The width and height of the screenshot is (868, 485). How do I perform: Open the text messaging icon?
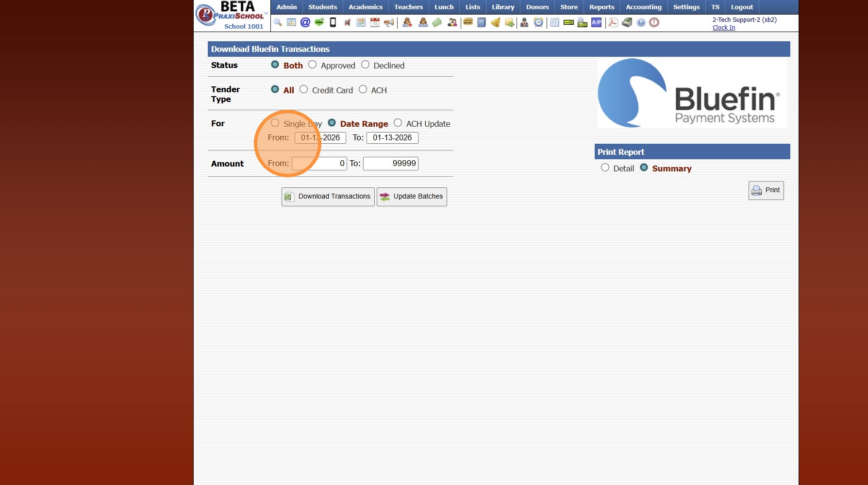[319, 22]
